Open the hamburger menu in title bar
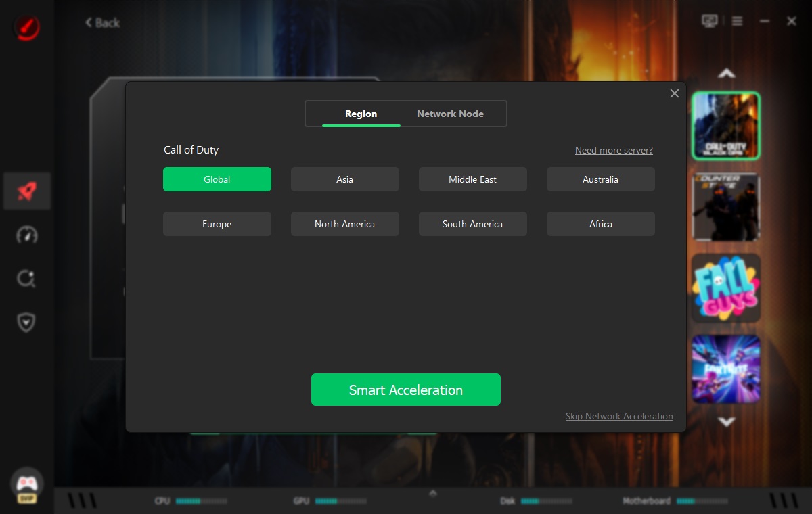Screen dimensions: 812x514 coord(737,21)
